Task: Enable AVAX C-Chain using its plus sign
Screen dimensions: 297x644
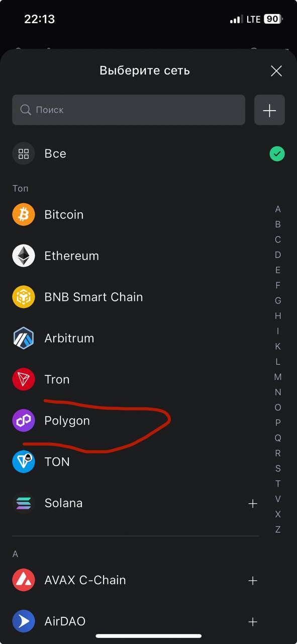Action: point(253,581)
